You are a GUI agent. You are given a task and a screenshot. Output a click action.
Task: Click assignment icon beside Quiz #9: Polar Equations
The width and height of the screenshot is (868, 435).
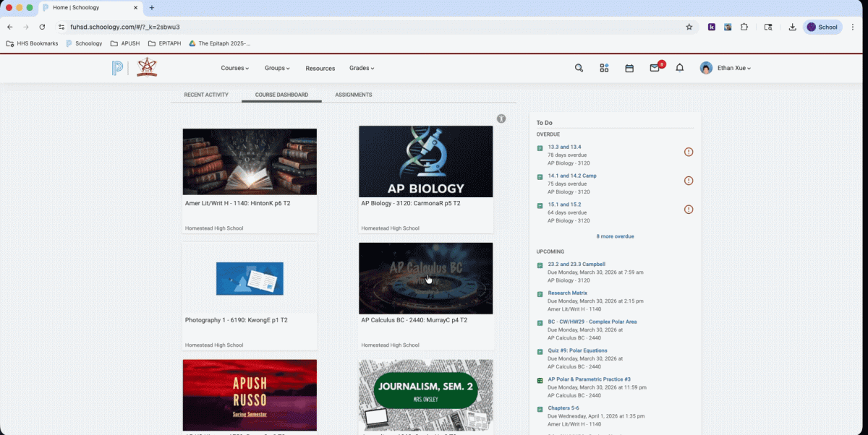540,352
